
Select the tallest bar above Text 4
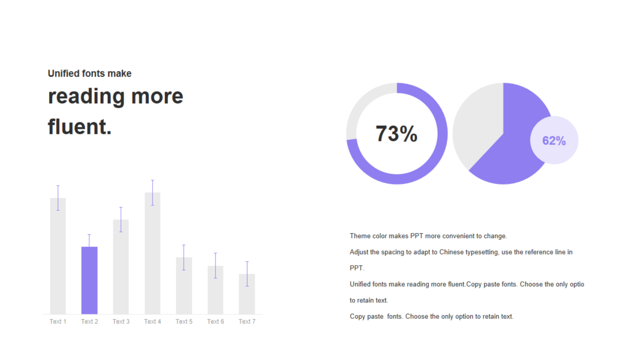coord(152,253)
